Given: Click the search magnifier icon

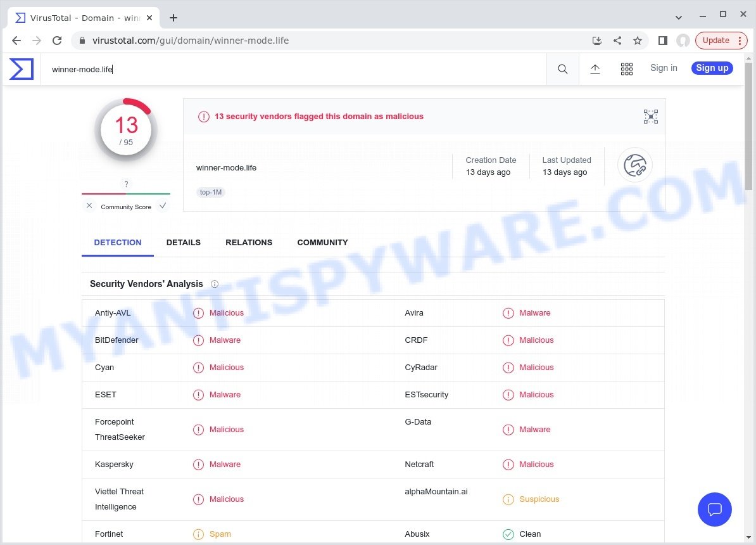Looking at the screenshot, I should (x=563, y=69).
